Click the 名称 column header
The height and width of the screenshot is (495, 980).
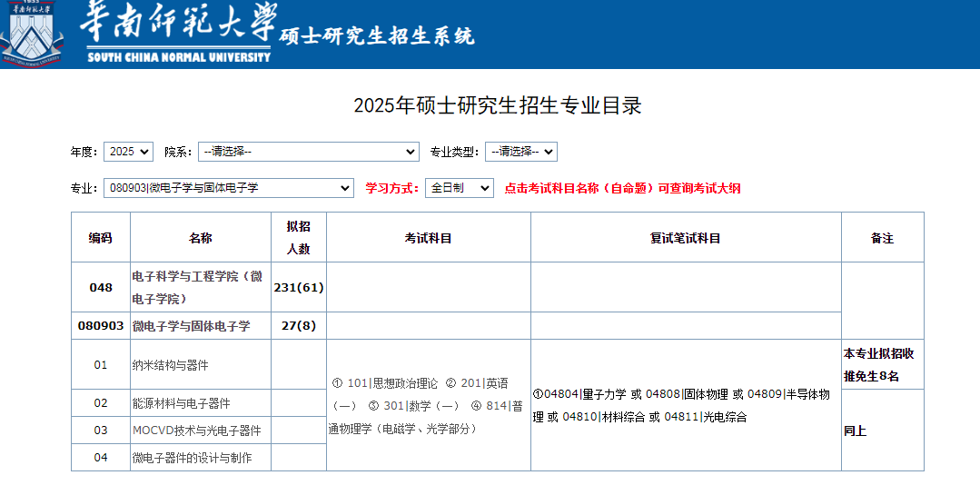(201, 237)
